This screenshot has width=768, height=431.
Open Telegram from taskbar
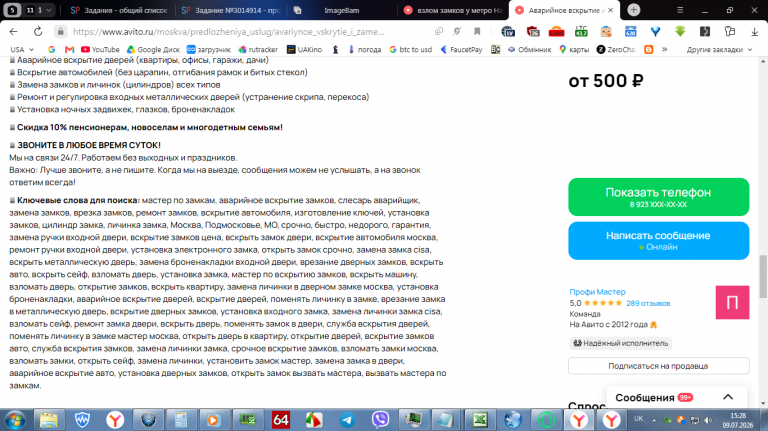347,420
